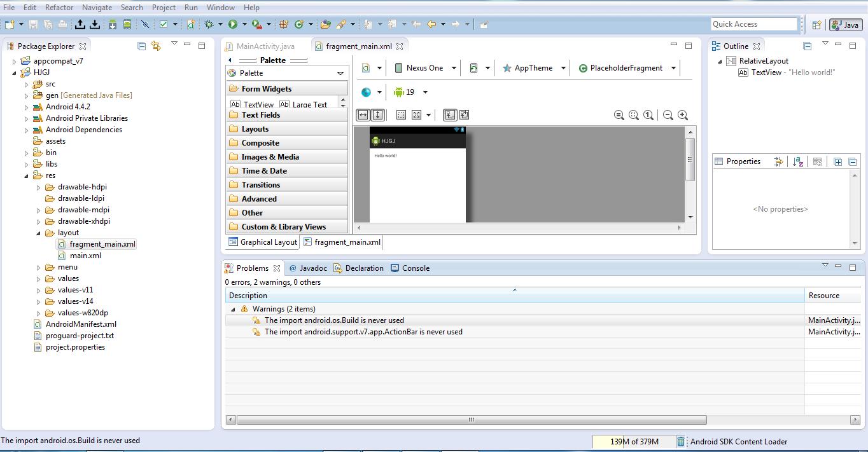Select AndroidManifest.xml in Package Explorer
Viewport: 868px width, 452px height.
pyautogui.click(x=81, y=324)
